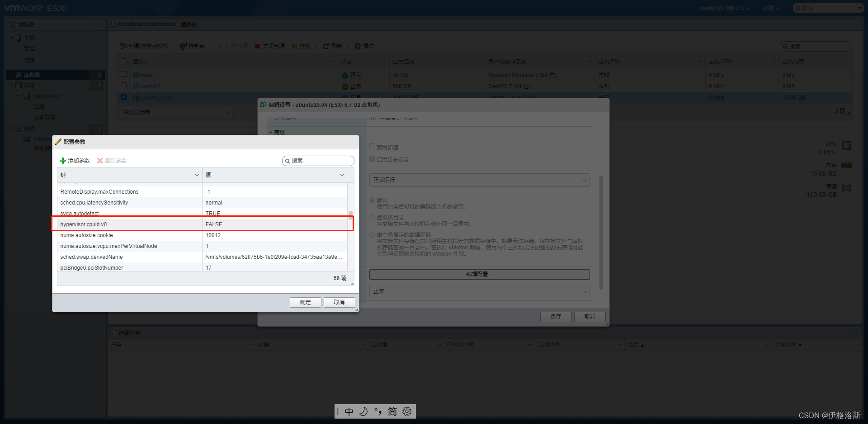Select the 虚拟机目录 radio button
Image resolution: width=868 pixels, height=424 pixels.
point(373,217)
